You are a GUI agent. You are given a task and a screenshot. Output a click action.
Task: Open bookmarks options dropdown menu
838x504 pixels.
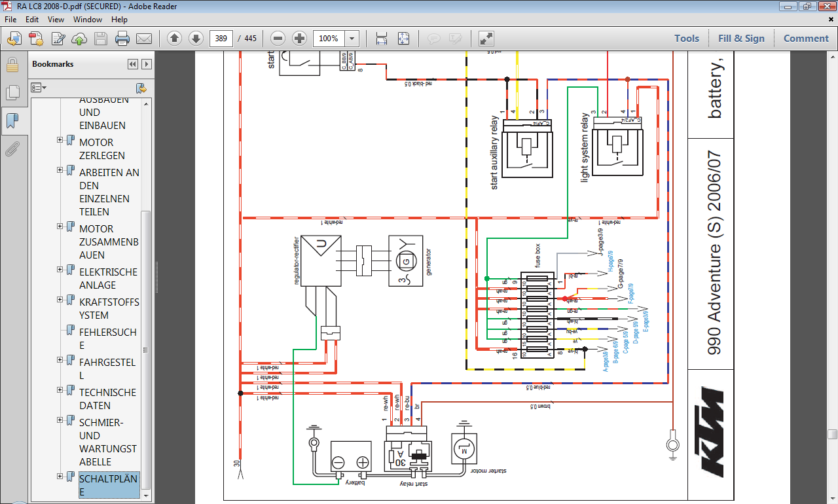coord(39,88)
